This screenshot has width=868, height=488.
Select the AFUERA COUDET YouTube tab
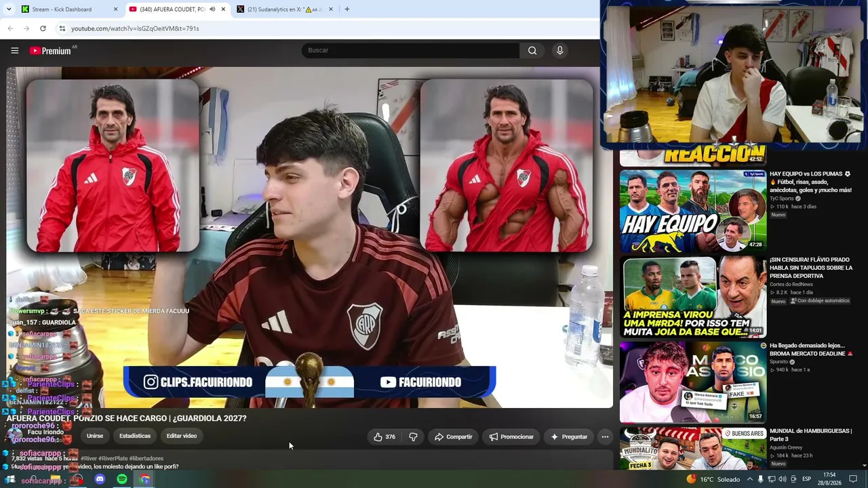(x=177, y=9)
